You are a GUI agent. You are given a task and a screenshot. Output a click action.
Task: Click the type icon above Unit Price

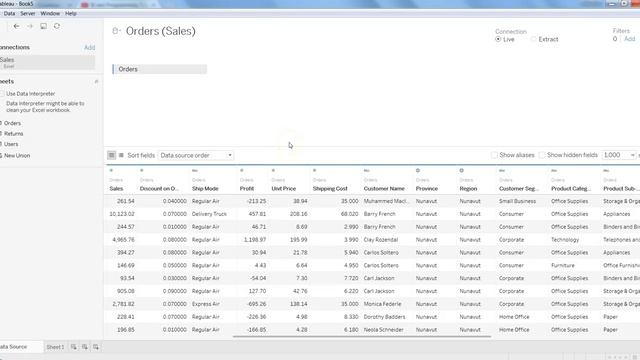pyautogui.click(x=273, y=171)
